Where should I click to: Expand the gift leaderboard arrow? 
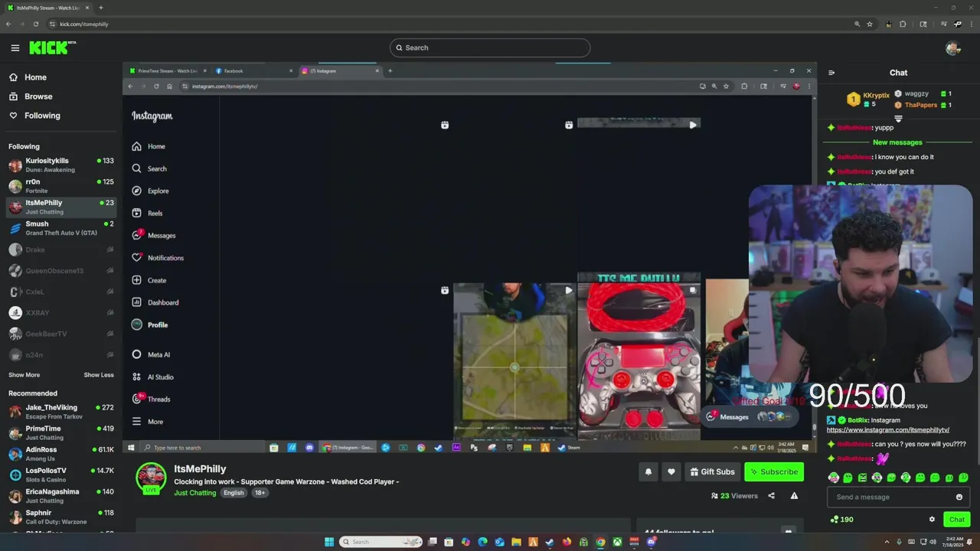pyautogui.click(x=899, y=119)
